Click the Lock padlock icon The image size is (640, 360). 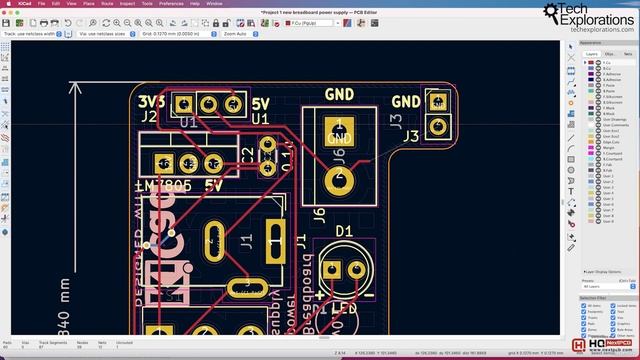tap(216, 23)
